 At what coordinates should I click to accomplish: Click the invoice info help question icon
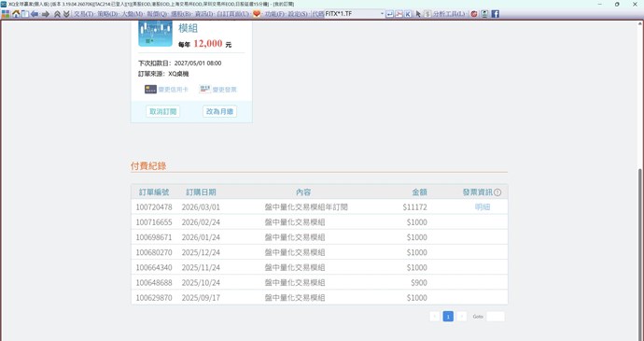point(497,192)
